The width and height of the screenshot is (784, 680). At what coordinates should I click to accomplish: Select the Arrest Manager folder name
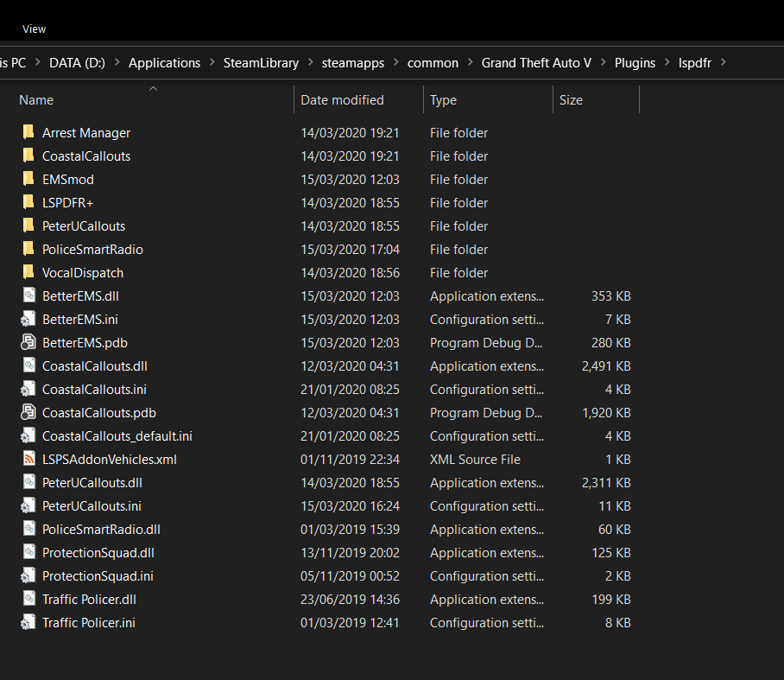[x=86, y=132]
